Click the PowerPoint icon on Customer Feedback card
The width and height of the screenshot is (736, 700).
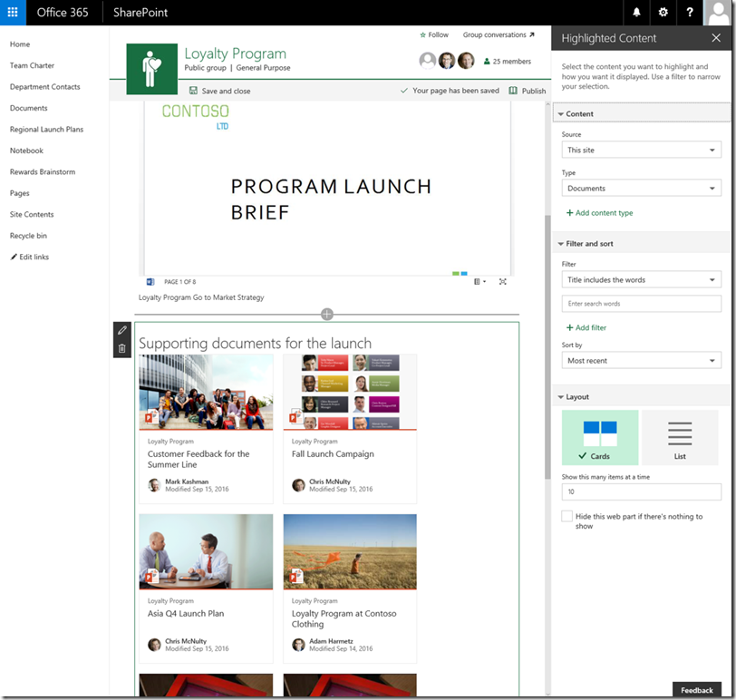150,416
